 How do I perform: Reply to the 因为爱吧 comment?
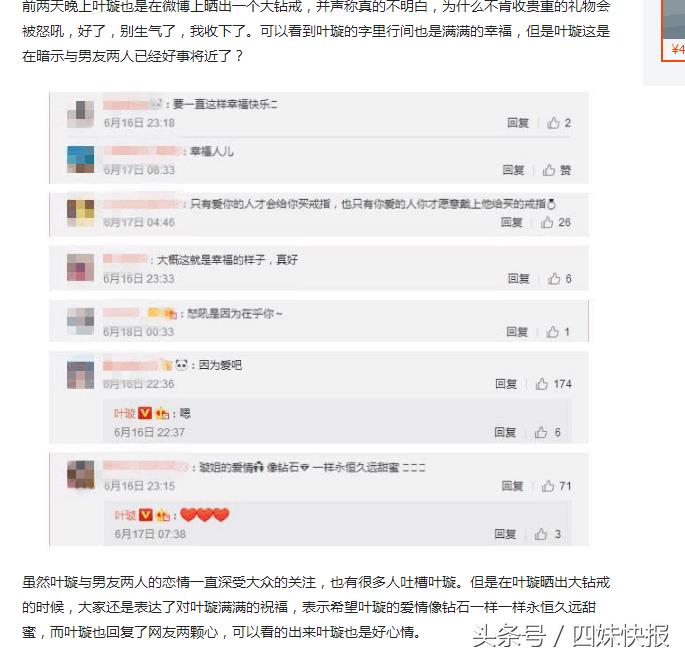[x=506, y=384]
